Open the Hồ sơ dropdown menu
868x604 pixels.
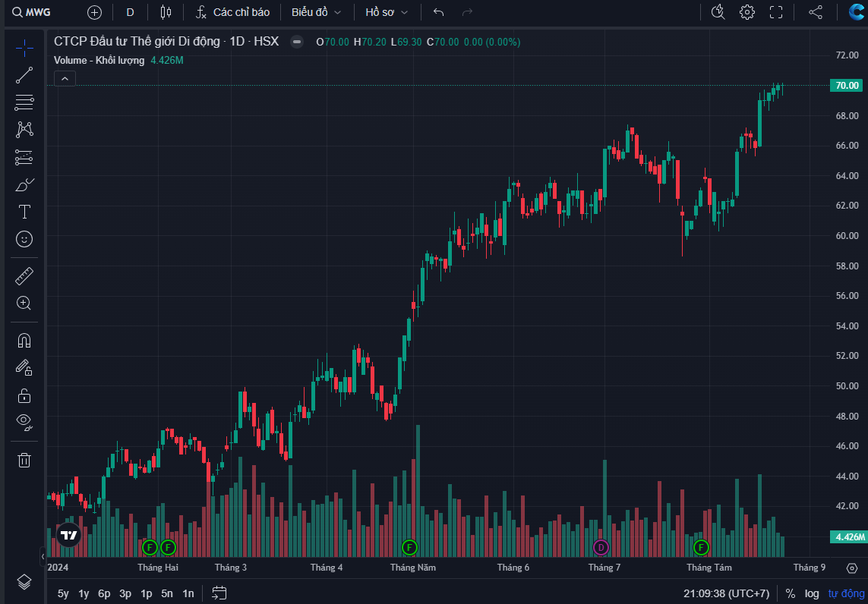click(x=386, y=12)
